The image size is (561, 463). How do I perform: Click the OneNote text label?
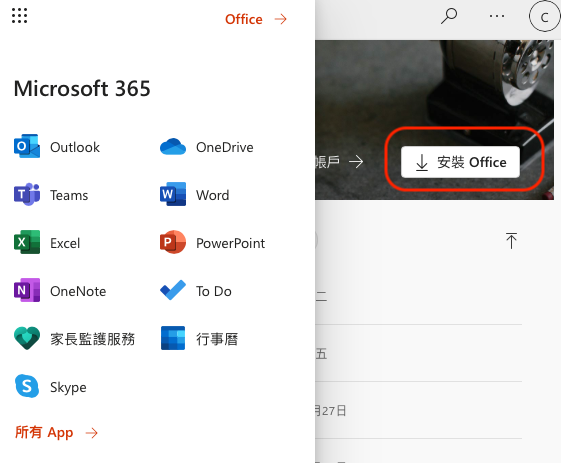tap(78, 291)
